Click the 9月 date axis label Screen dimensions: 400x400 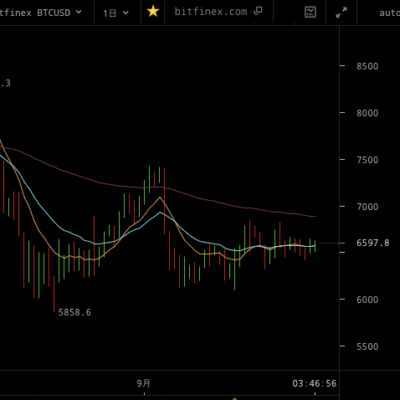pyautogui.click(x=144, y=383)
